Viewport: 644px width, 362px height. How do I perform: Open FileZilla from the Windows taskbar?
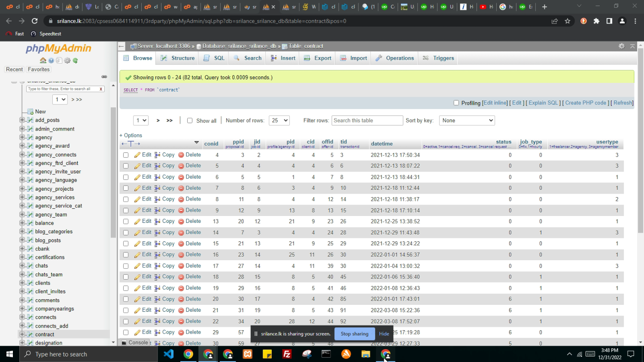click(x=287, y=354)
